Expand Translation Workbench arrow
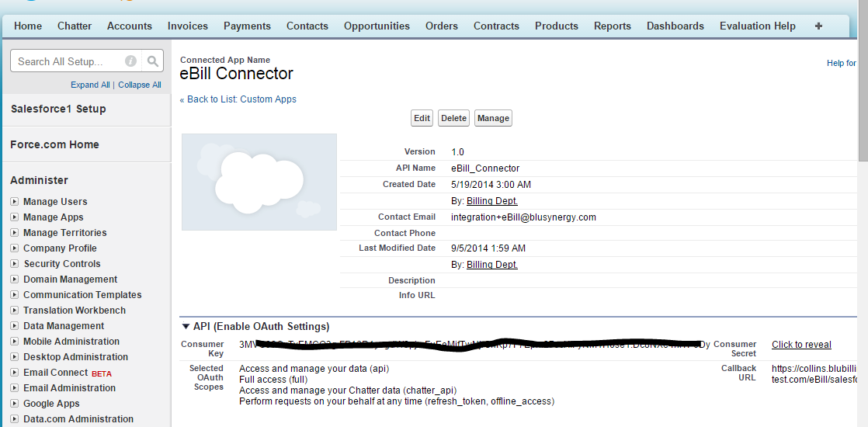 point(15,310)
